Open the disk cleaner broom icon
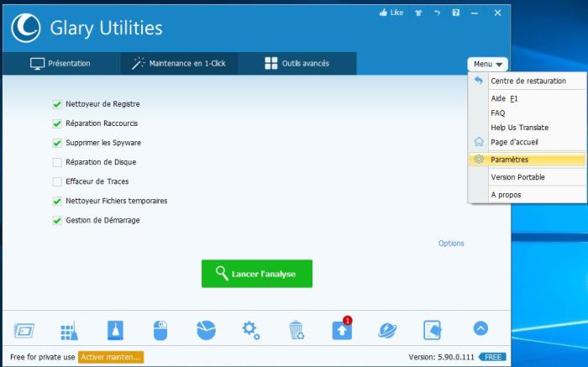Screen dimensions: 588x367 (69, 330)
